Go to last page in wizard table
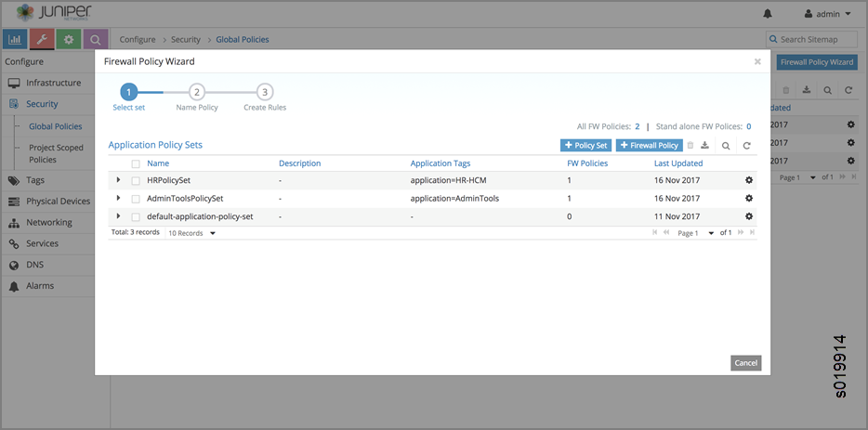 752,233
